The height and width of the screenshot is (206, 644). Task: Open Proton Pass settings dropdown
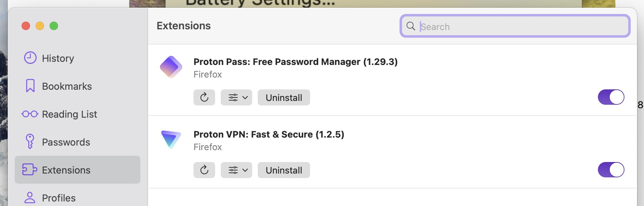[236, 97]
